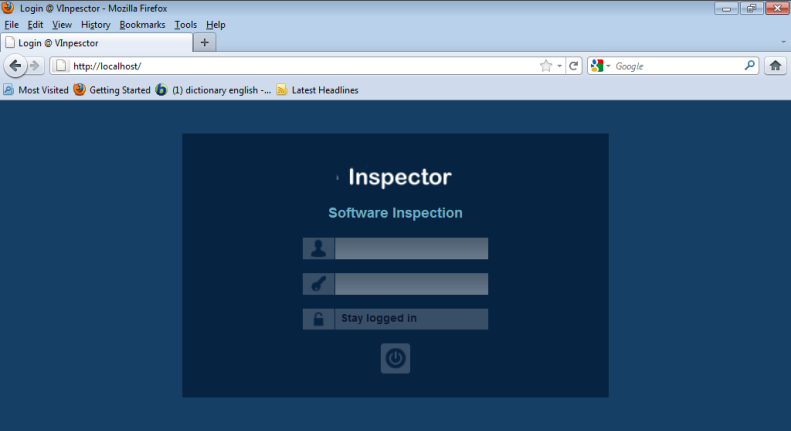
Task: Open a new tab with the plus button
Action: 205,42
